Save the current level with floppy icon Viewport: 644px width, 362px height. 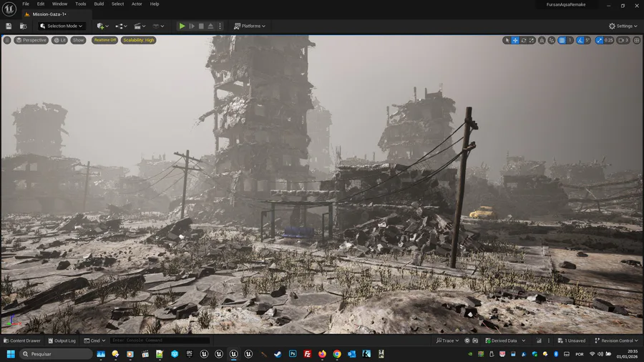click(x=9, y=26)
